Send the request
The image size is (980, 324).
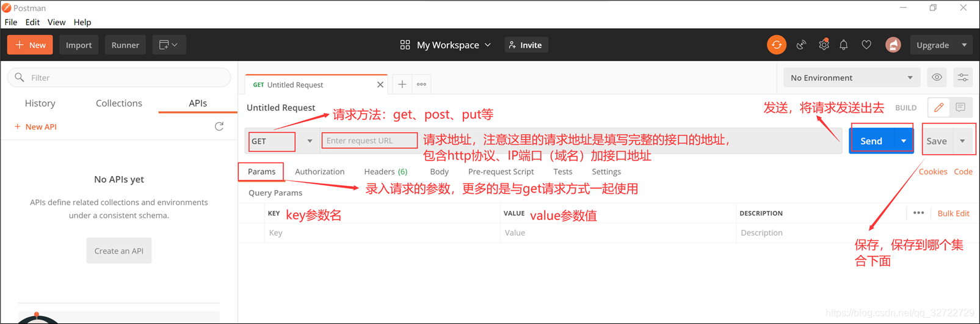point(871,141)
